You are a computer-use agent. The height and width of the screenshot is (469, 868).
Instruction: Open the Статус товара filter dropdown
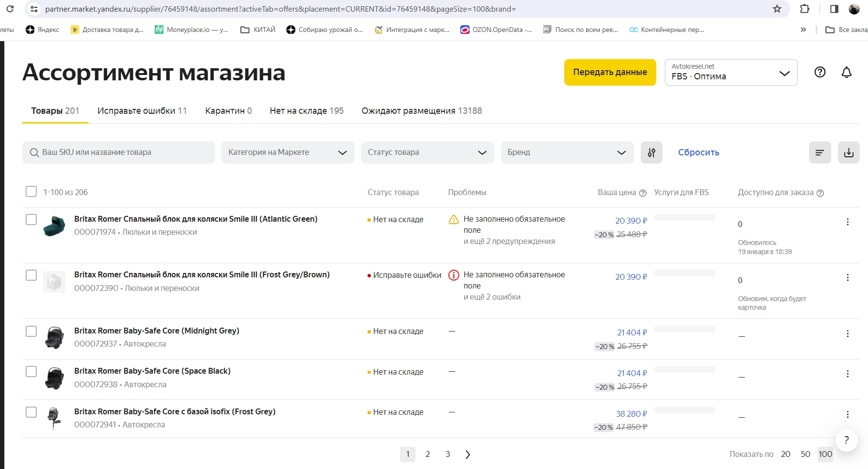427,152
